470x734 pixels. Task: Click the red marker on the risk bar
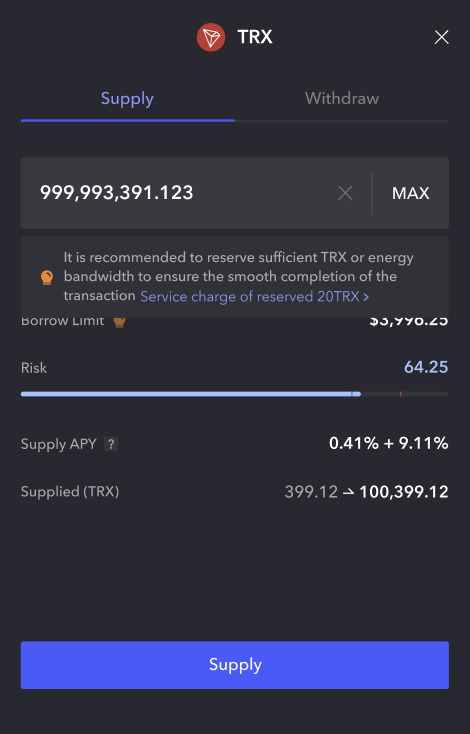(x=401, y=394)
